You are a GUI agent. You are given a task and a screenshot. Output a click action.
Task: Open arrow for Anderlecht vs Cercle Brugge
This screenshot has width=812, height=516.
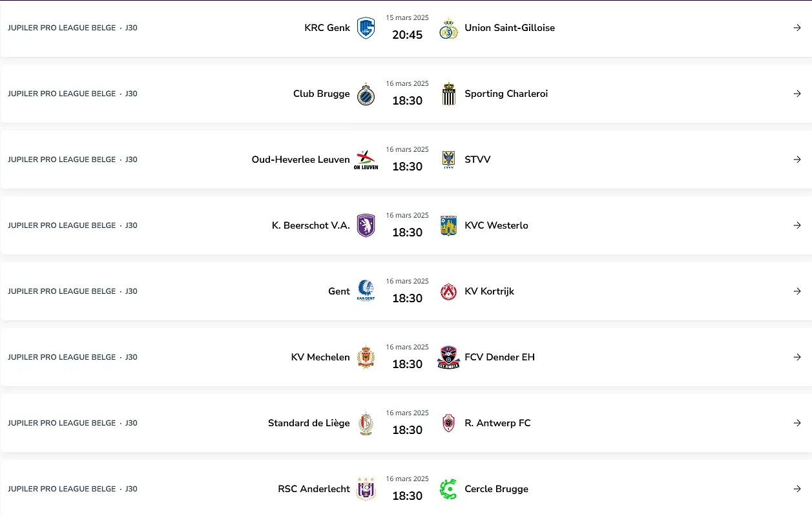tap(797, 489)
